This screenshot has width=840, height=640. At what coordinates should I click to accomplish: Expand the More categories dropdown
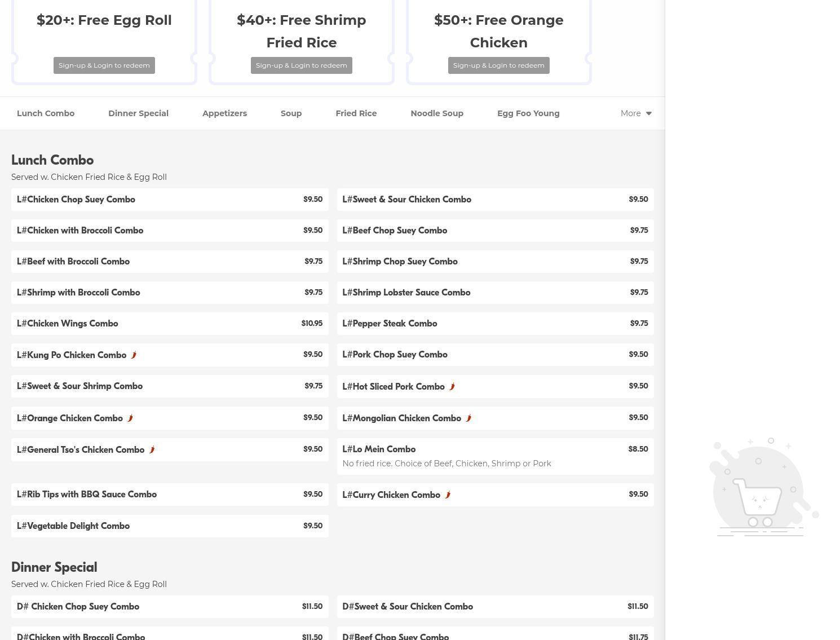pos(636,113)
